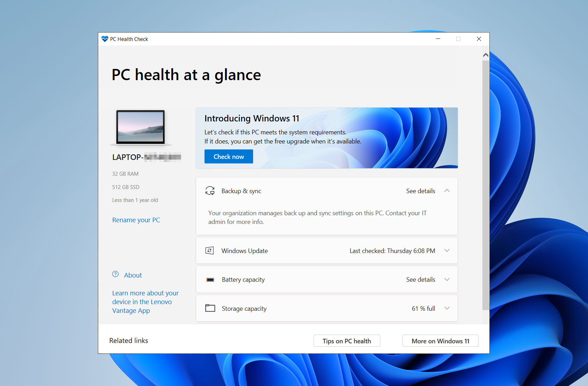This screenshot has width=588, height=386.
Task: Collapse the Backup & sync section chevron
Action: tap(447, 191)
